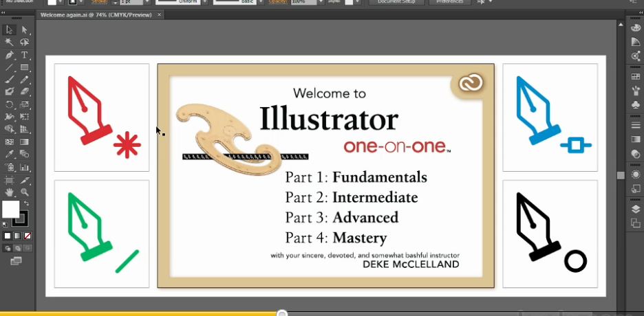Screen dimensions: 644x316
Task: Choose the Hand tool
Action: [x=9, y=192]
